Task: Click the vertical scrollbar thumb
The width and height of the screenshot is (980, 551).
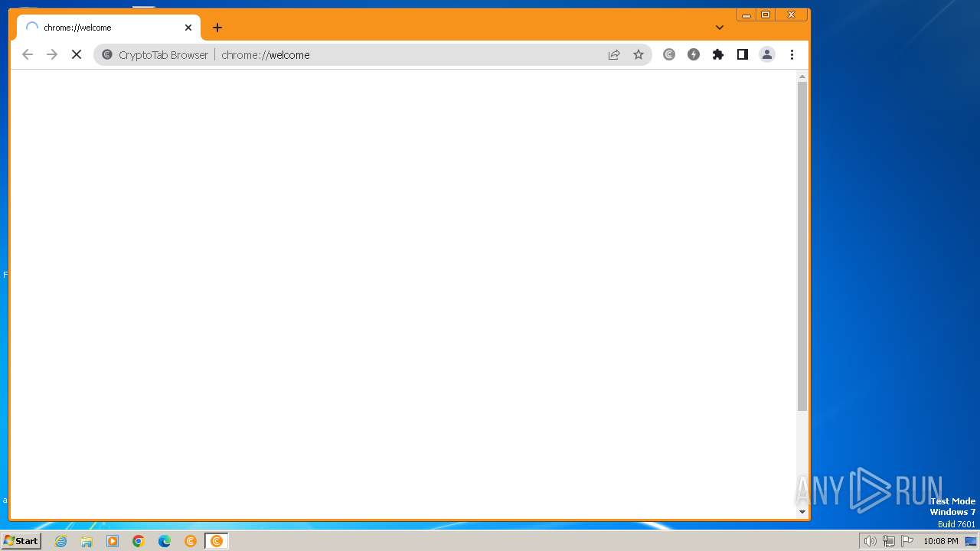Action: (802, 246)
